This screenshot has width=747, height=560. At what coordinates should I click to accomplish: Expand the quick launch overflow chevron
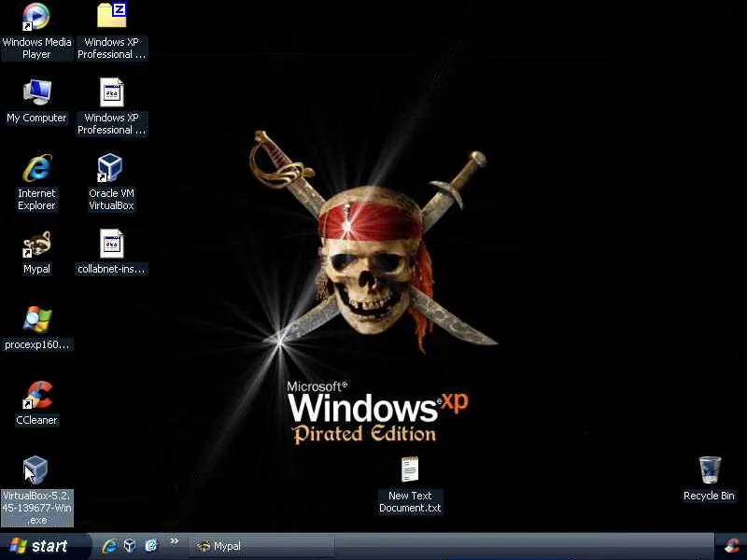tap(175, 541)
